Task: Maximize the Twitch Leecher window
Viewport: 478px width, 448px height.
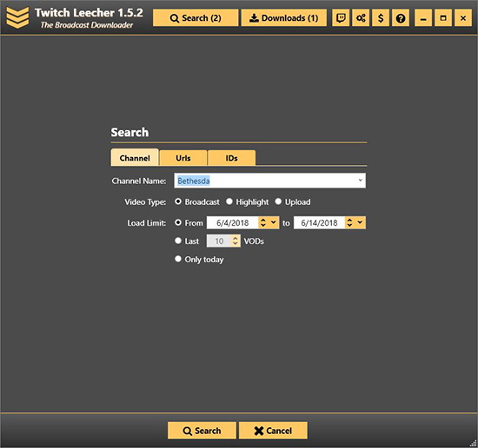Action: tap(443, 18)
